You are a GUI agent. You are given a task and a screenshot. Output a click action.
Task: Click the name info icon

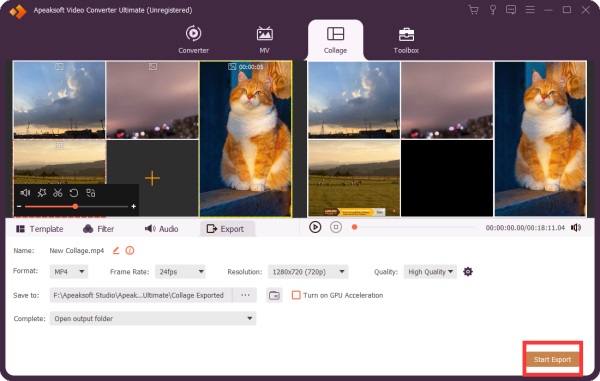(x=130, y=251)
